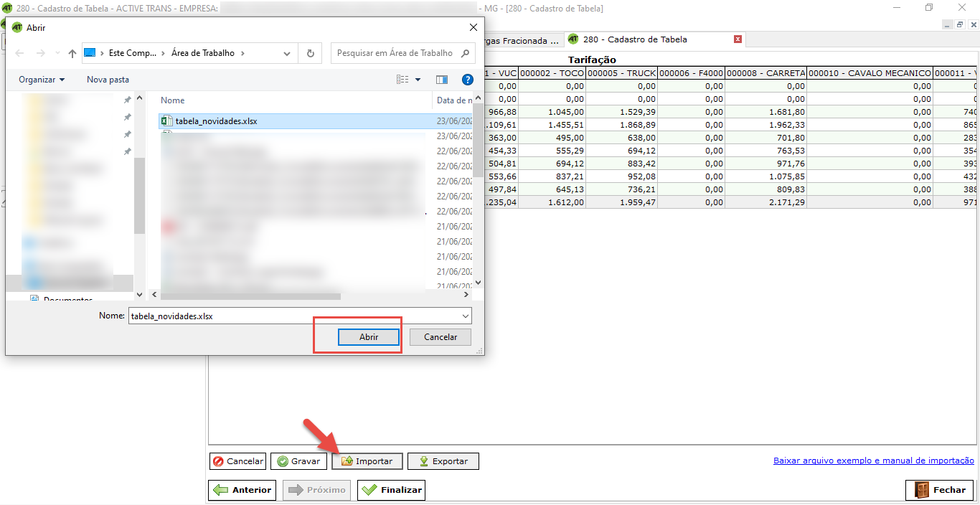Click the Fechar door icon button
The height and width of the screenshot is (505, 980).
pyautogui.click(x=939, y=490)
